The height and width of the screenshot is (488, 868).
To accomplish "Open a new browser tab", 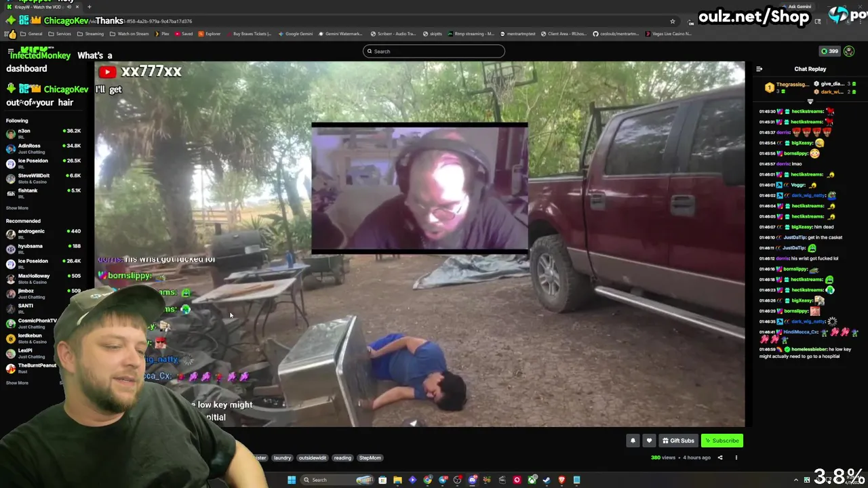I will point(89,7).
